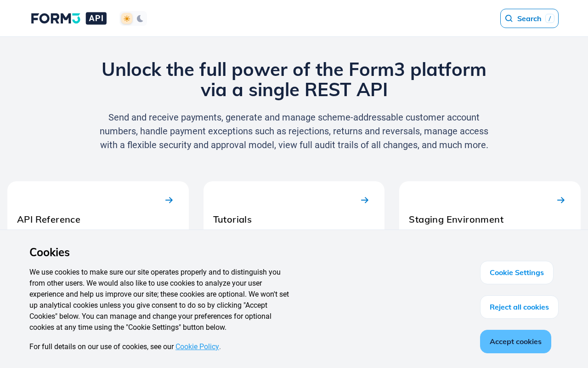The height and width of the screenshot is (368, 588).
Task: Click the Form3 logo
Action: [56, 18]
